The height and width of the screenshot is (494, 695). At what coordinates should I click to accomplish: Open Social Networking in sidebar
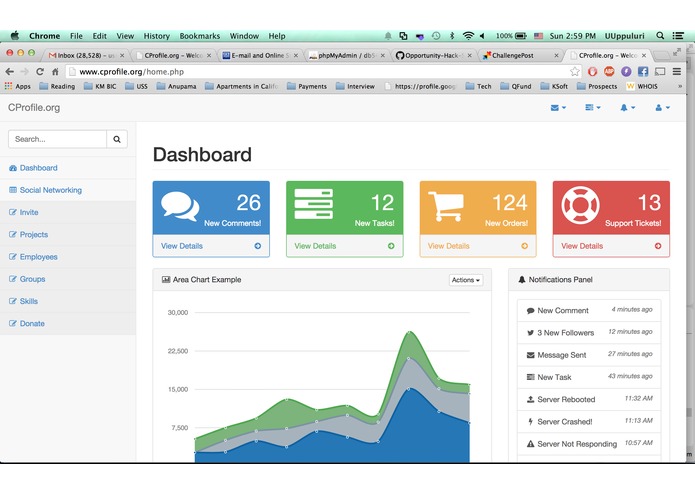tap(68, 190)
